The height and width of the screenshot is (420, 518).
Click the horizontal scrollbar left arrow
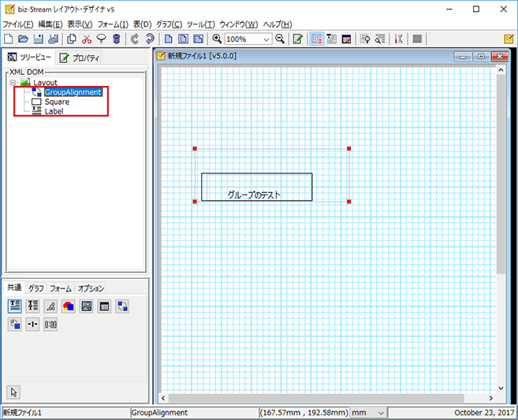point(163,398)
